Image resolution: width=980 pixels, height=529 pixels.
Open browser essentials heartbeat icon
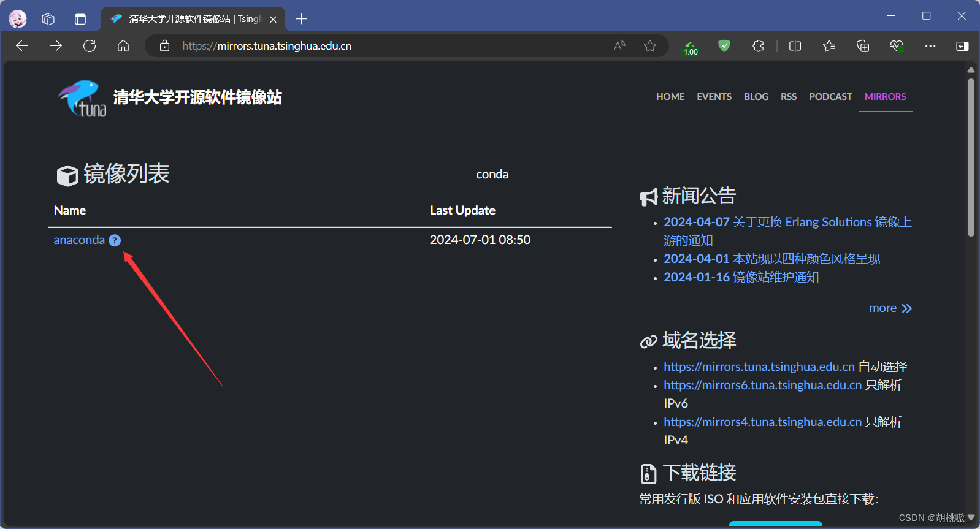click(897, 46)
